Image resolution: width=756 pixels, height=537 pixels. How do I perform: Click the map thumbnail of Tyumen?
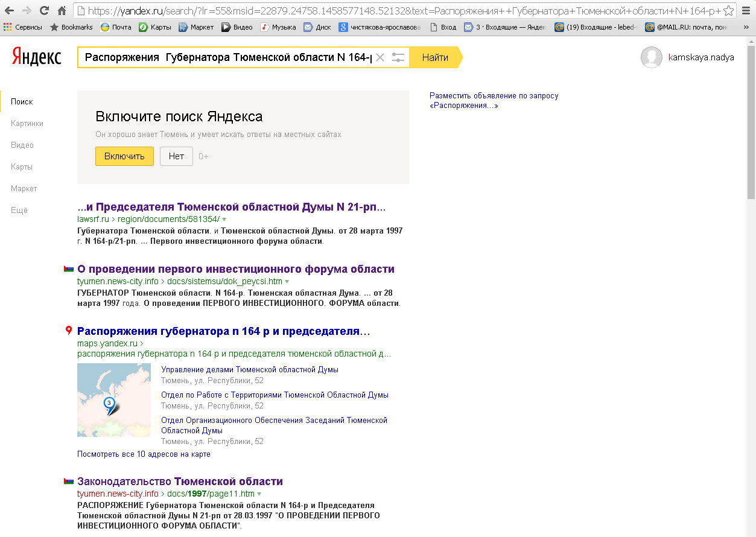[114, 400]
